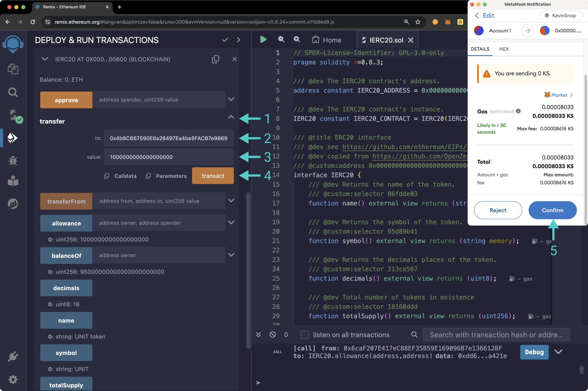Select the Remix - Ethereum IDE browser tab
Image resolution: width=588 pixels, height=391 pixels.
point(72,7)
